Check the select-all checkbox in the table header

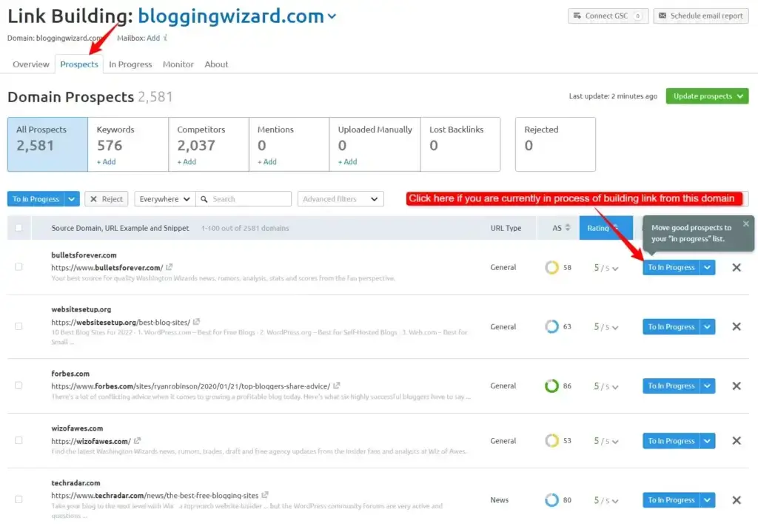pos(19,227)
